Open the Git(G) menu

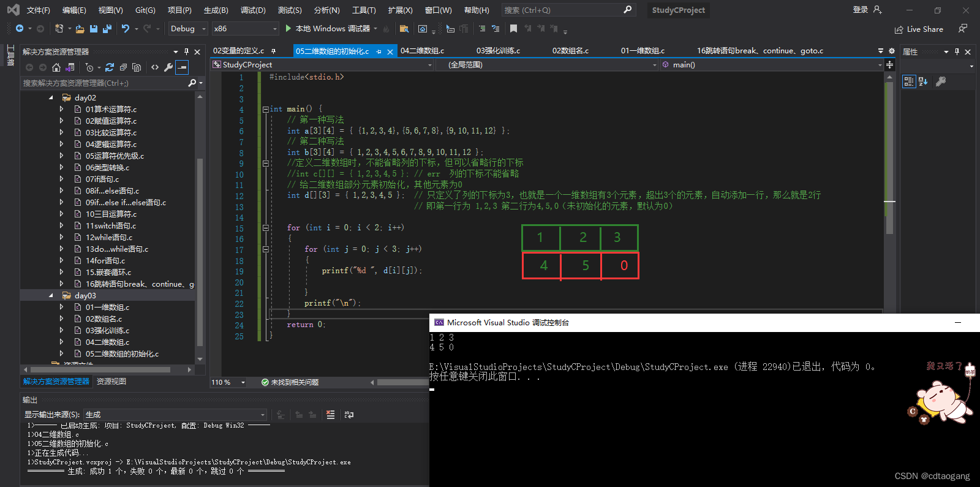[x=145, y=10]
